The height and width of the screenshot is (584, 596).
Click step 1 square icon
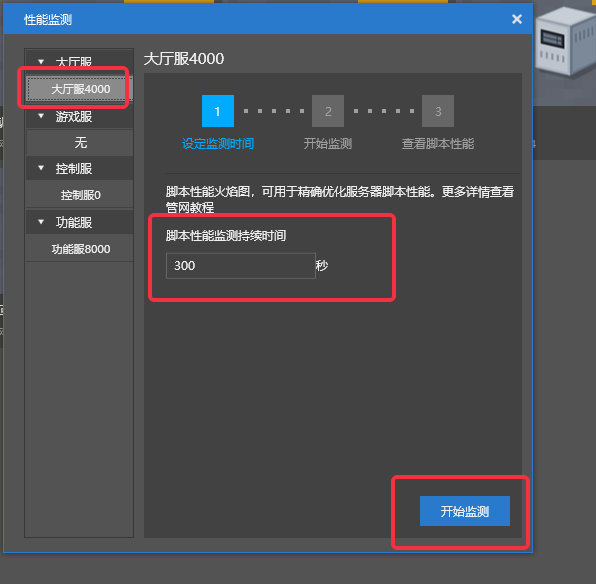click(x=218, y=111)
